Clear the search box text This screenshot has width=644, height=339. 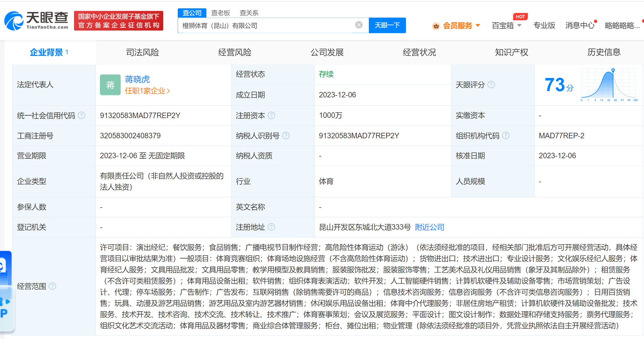pyautogui.click(x=359, y=25)
